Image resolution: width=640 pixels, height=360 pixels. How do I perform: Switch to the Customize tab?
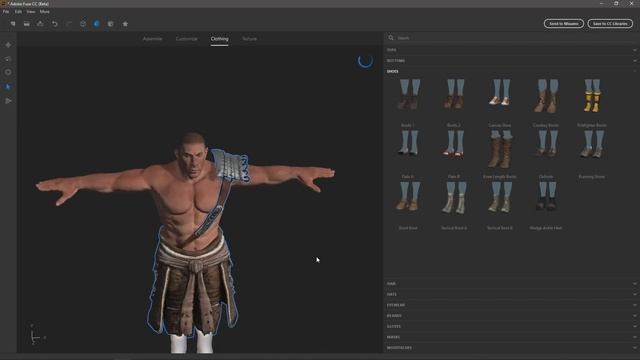coord(187,39)
